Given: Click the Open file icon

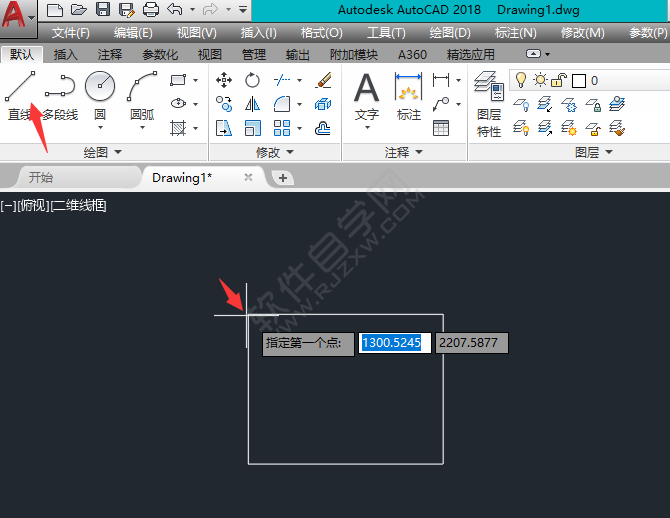Looking at the screenshot, I should [79, 9].
